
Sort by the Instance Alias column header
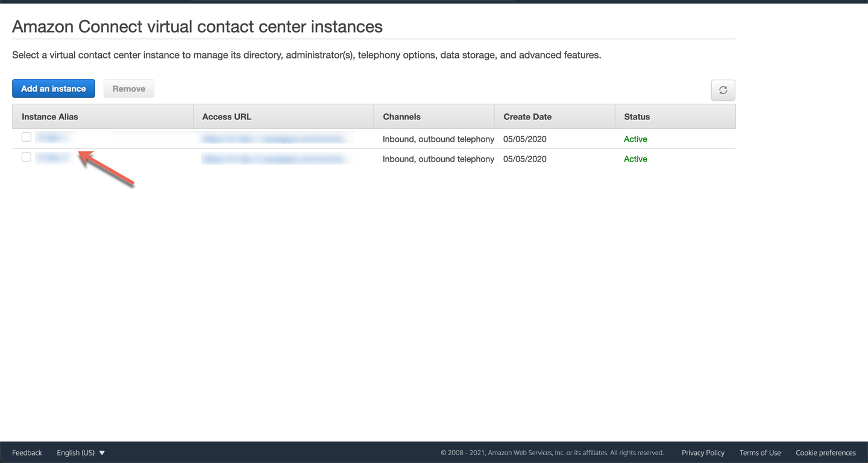(50, 117)
